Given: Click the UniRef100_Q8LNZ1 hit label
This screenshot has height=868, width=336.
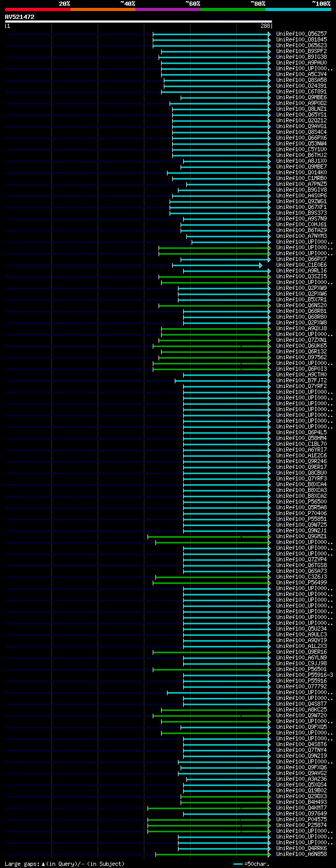Looking at the screenshot, I should pyautogui.click(x=301, y=109).
